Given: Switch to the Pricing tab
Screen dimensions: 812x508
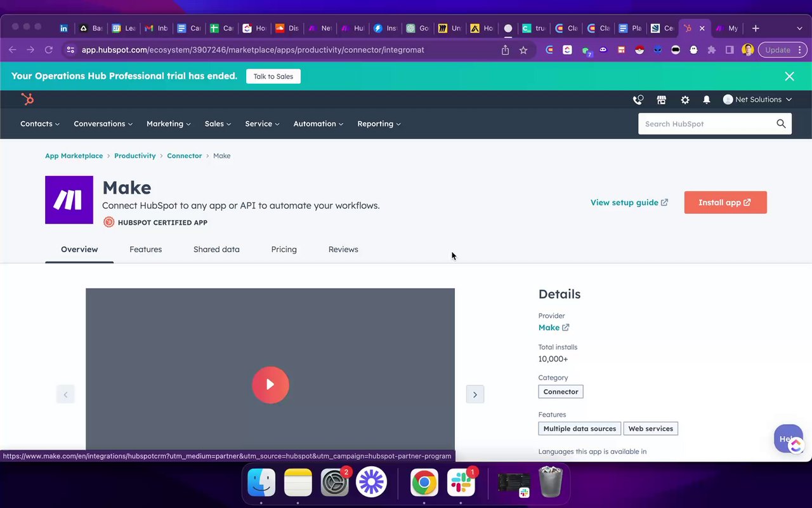Looking at the screenshot, I should click(x=284, y=250).
